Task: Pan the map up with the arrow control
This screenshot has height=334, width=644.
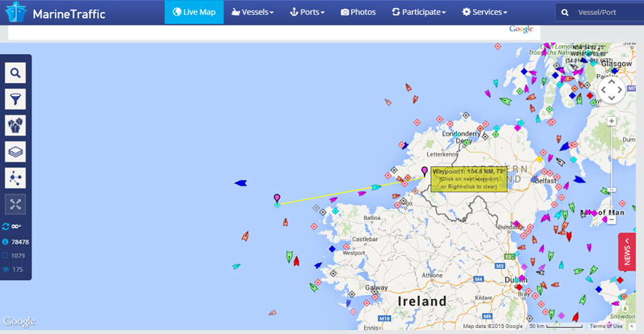Action: [612, 82]
